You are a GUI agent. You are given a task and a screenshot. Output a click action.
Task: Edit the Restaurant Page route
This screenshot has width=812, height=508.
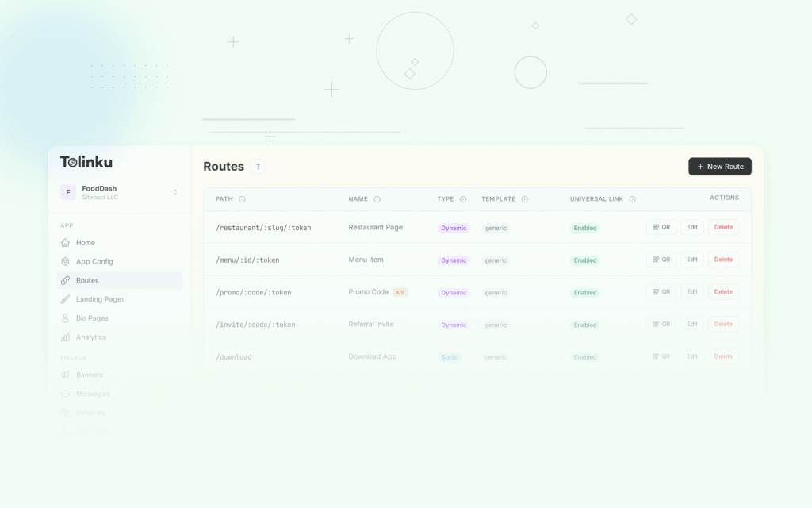(x=691, y=227)
